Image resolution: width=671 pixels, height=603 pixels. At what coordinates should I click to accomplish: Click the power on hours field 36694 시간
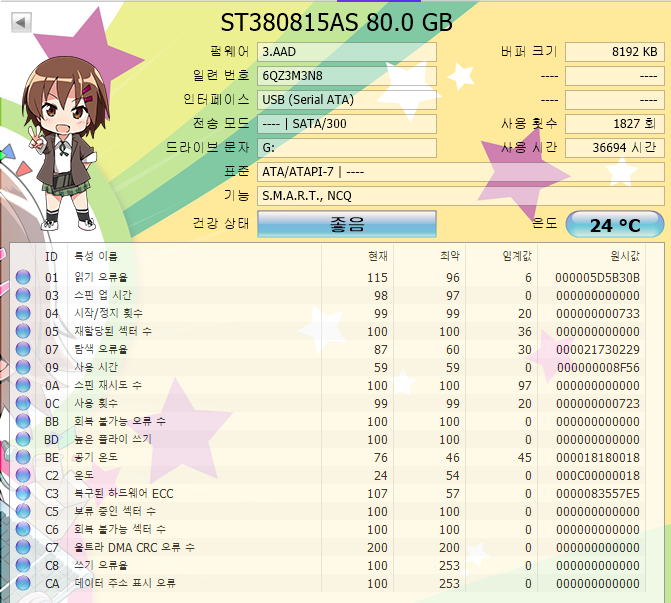click(x=615, y=148)
